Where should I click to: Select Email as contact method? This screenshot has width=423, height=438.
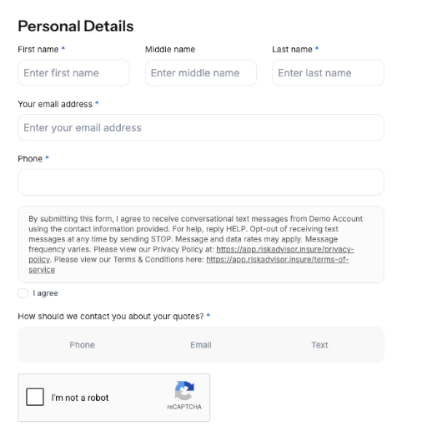point(201,345)
